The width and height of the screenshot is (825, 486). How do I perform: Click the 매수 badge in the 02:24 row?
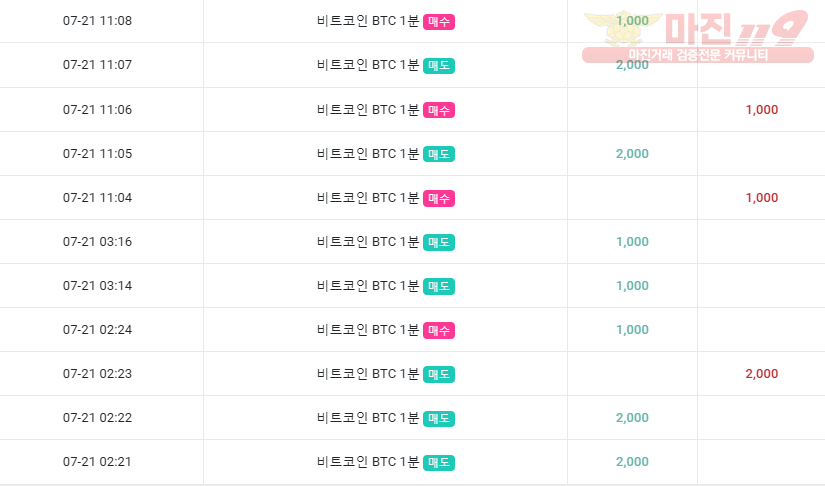coord(439,330)
